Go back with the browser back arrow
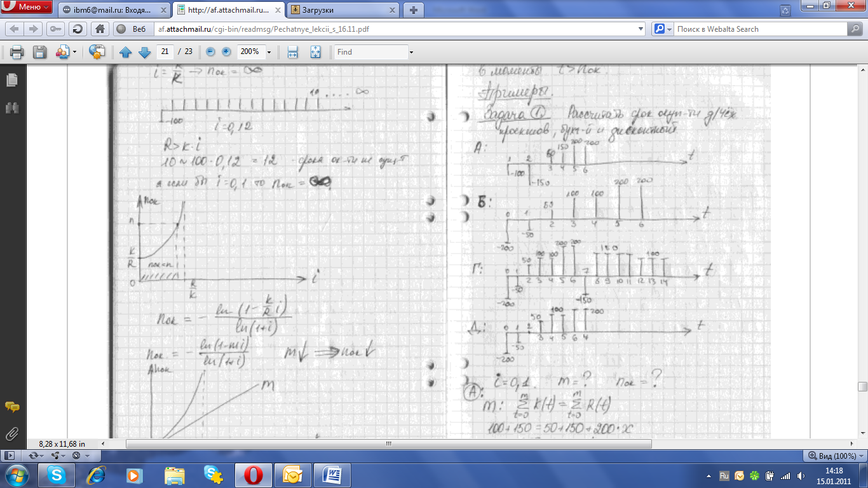This screenshot has width=868, height=488. (15, 29)
